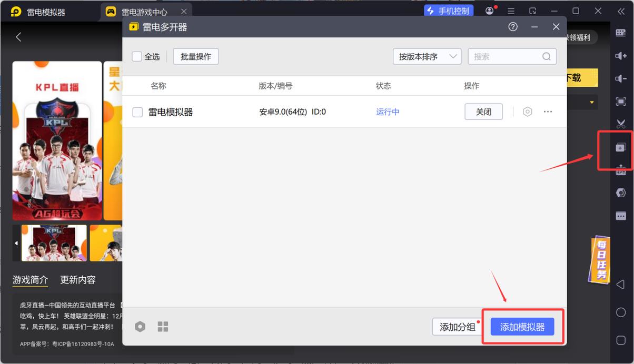The height and width of the screenshot is (364, 634).
Task: Toggle the 全选 select-all checkbox
Action: (x=137, y=56)
